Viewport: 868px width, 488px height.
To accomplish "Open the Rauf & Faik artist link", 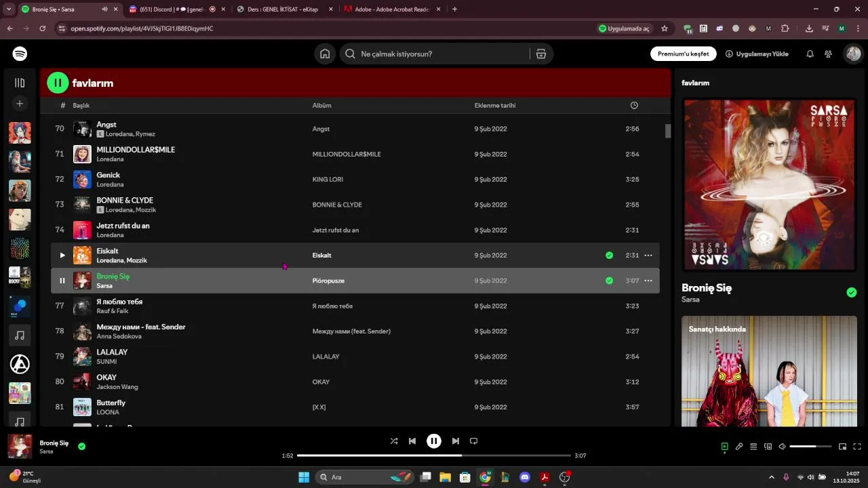I will (x=112, y=311).
